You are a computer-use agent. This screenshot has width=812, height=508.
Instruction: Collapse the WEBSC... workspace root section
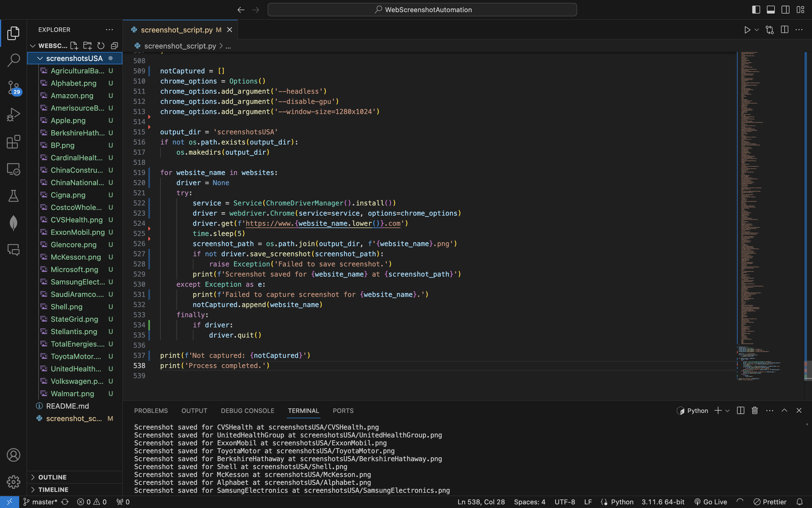tap(32, 46)
